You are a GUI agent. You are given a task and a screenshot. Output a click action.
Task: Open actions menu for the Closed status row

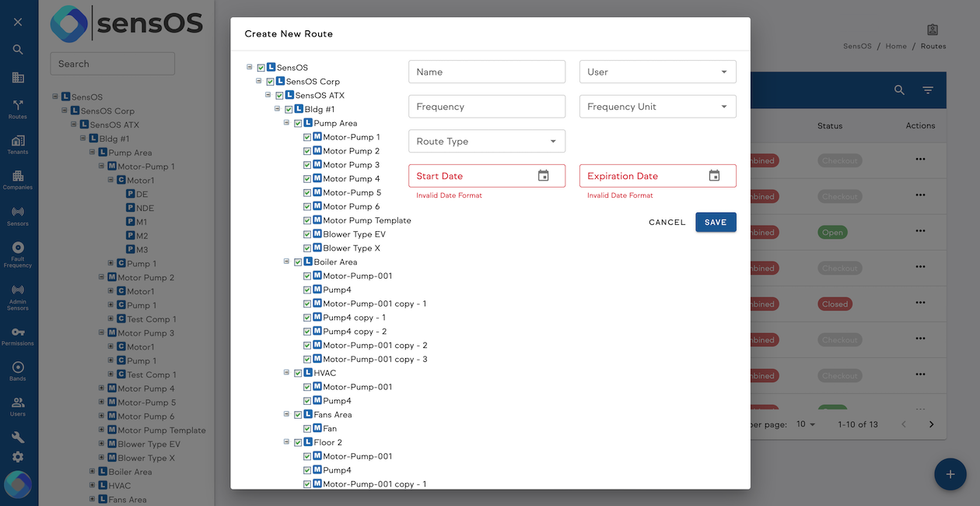[x=921, y=304]
